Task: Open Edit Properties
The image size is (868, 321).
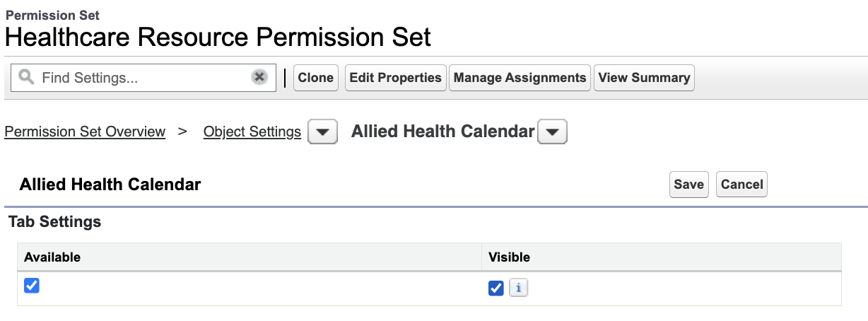Action: 396,78
